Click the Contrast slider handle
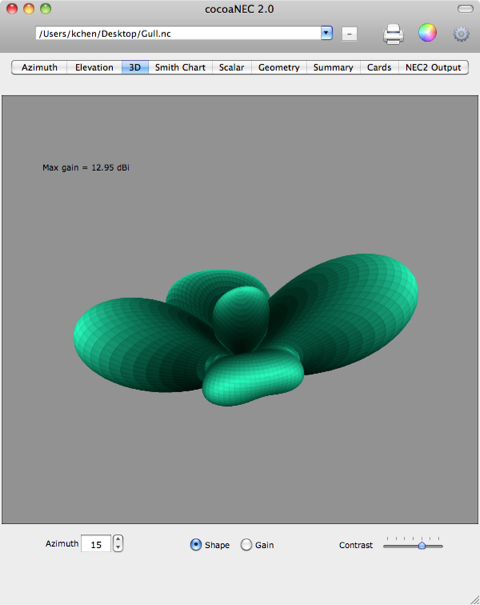This screenshot has width=480, height=605. point(422,546)
